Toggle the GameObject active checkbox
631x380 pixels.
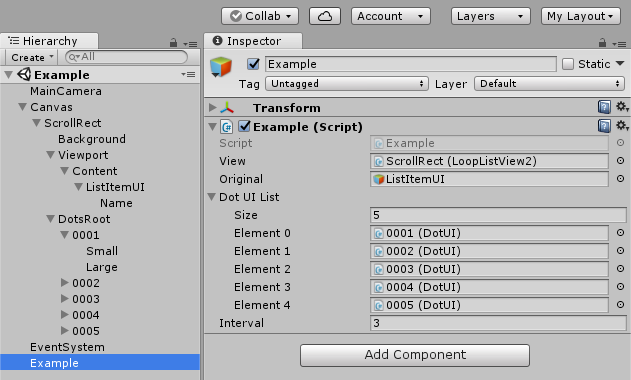[x=253, y=64]
